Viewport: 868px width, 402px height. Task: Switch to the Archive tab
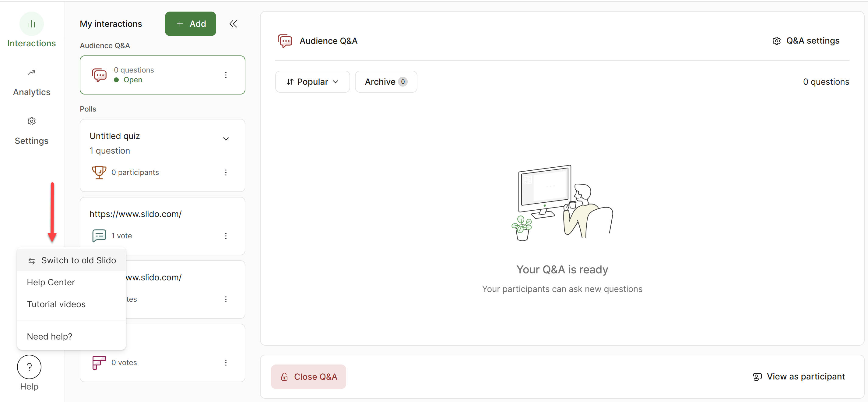point(386,82)
